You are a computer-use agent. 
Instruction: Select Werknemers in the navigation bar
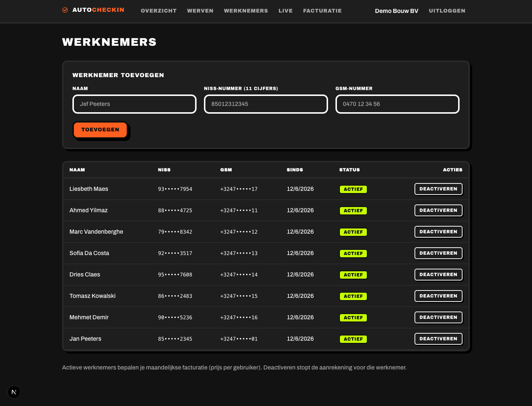(x=246, y=11)
